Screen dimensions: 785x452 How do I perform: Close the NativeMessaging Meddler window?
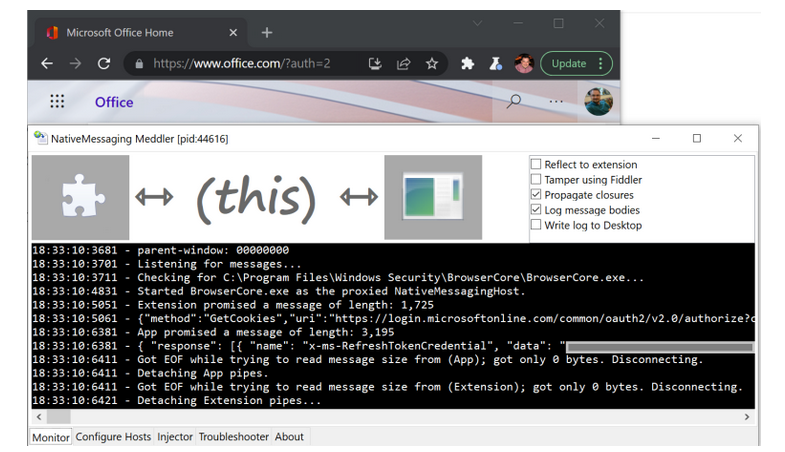point(737,138)
